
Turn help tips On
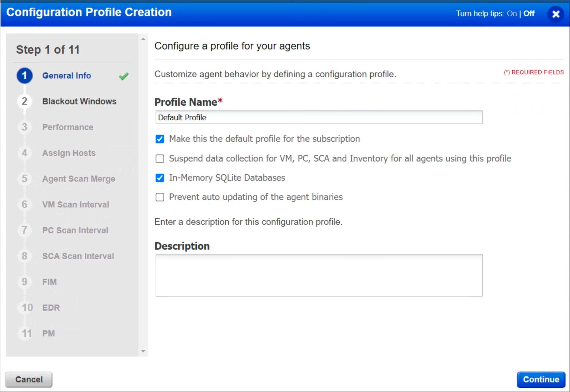click(x=512, y=13)
